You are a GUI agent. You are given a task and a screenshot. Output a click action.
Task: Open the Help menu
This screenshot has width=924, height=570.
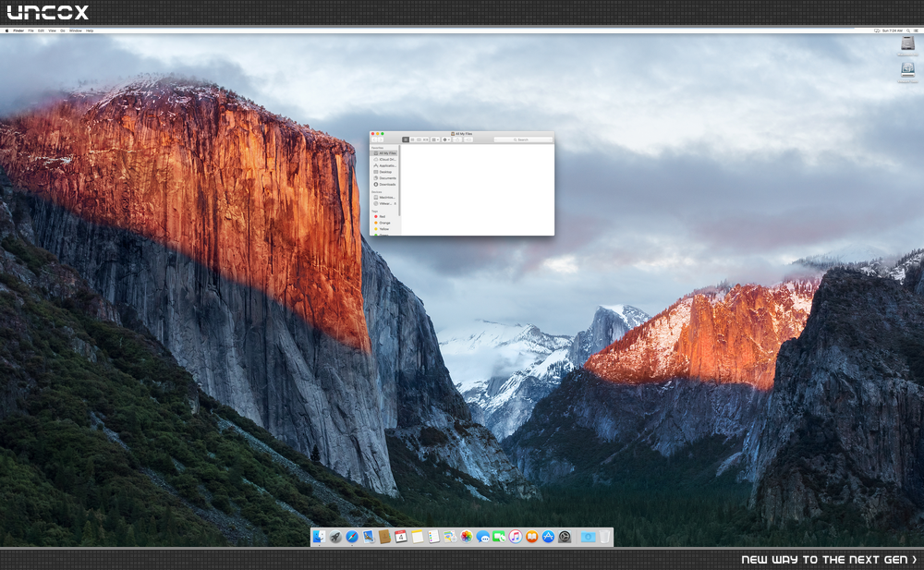coord(90,30)
